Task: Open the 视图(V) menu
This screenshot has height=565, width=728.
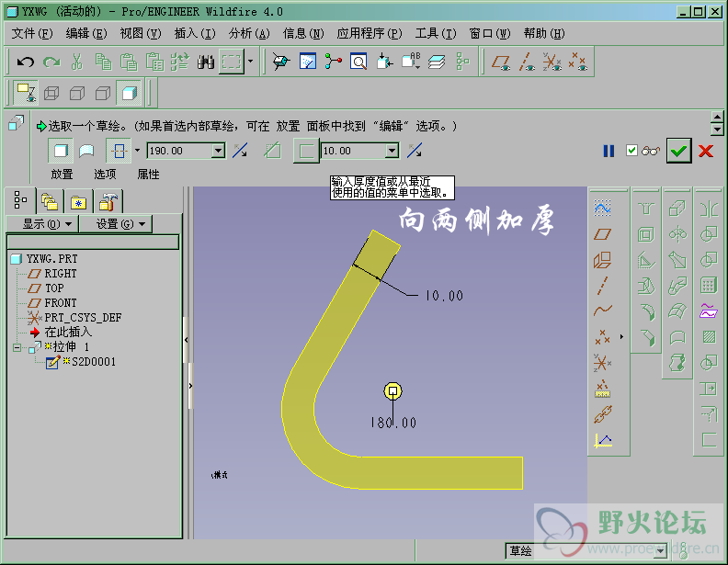Action: click(141, 33)
